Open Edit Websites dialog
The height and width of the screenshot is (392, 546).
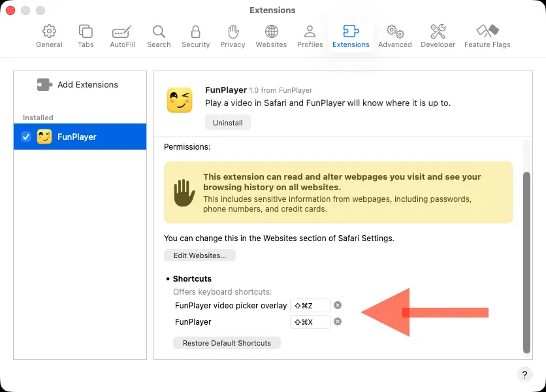[200, 255]
